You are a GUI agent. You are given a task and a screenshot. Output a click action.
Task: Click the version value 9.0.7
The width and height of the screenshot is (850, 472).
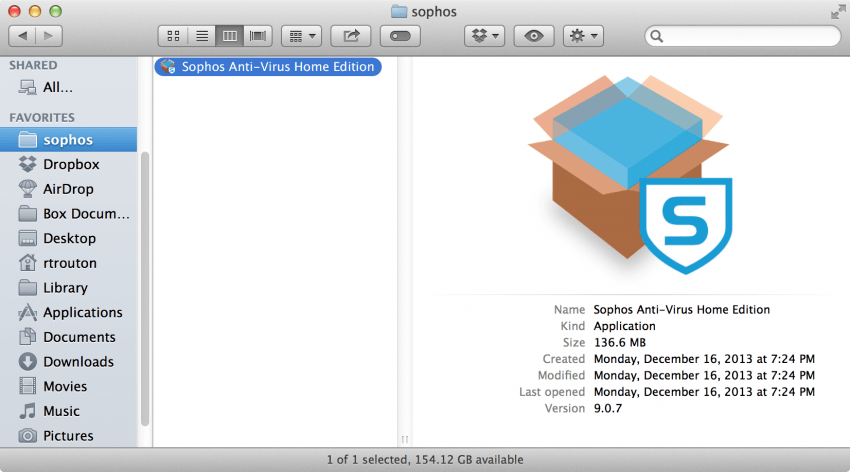coord(608,408)
